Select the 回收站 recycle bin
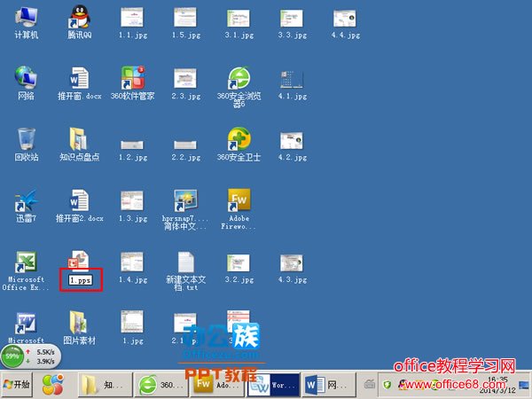This screenshot has height=399, width=532. coord(26,145)
